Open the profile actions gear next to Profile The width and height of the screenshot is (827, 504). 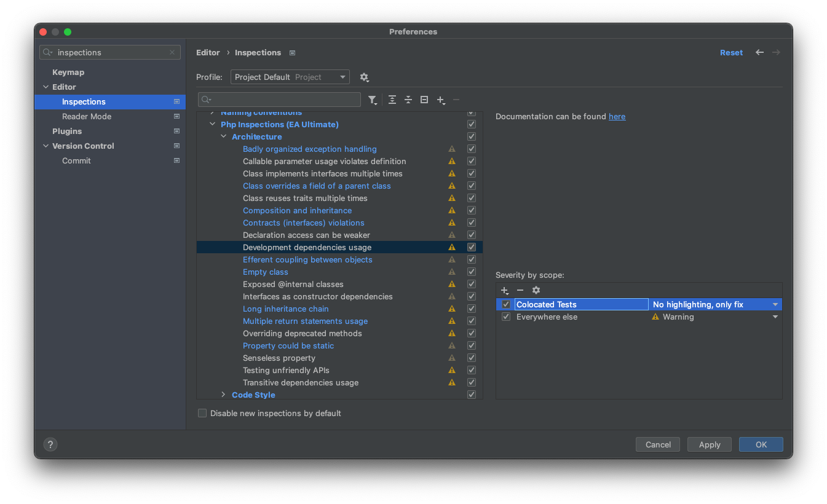[x=364, y=77]
